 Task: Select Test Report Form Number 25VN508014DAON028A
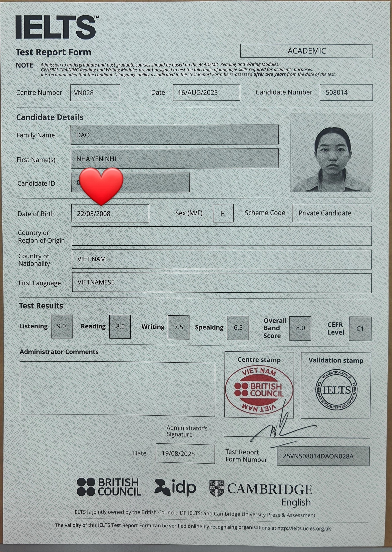[x=323, y=456]
